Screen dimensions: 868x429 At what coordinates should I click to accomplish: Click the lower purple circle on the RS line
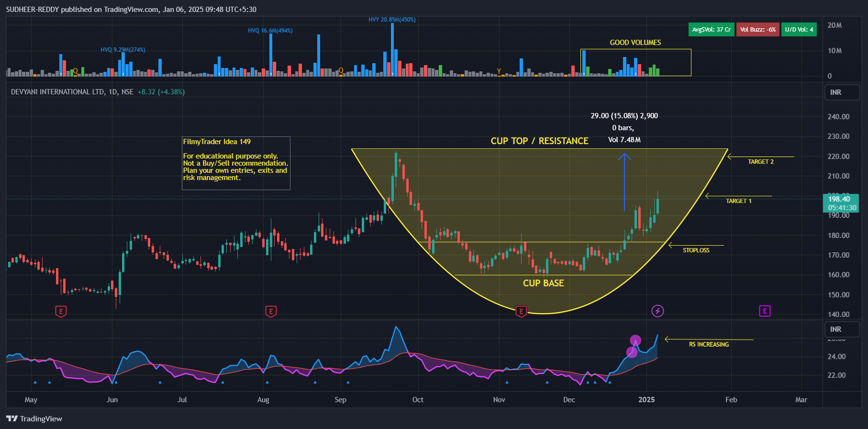(632, 352)
